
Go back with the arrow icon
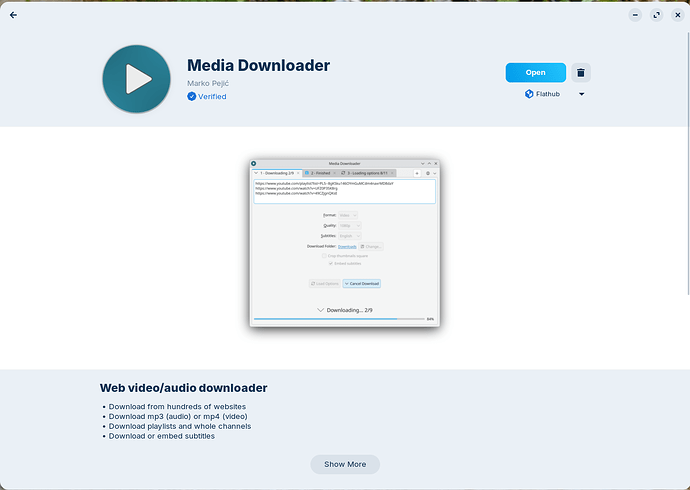(x=13, y=15)
